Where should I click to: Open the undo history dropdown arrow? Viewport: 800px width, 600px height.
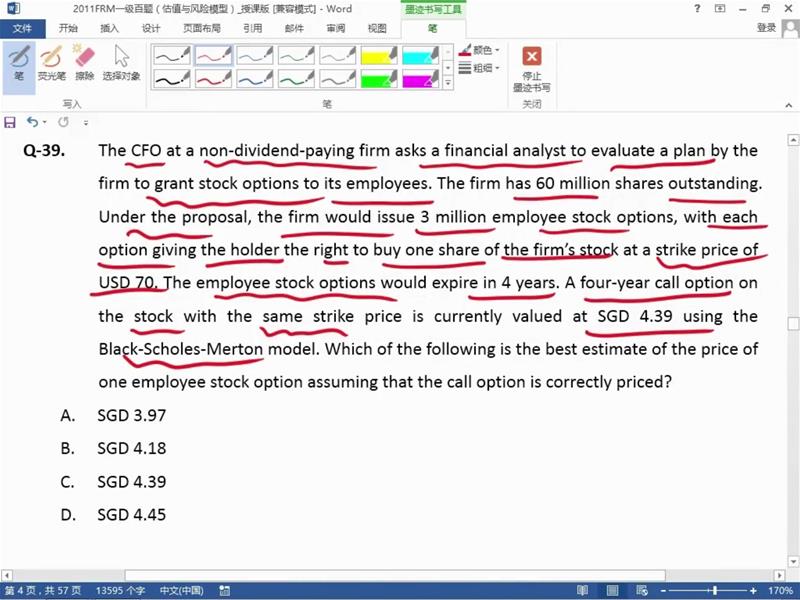coord(45,122)
